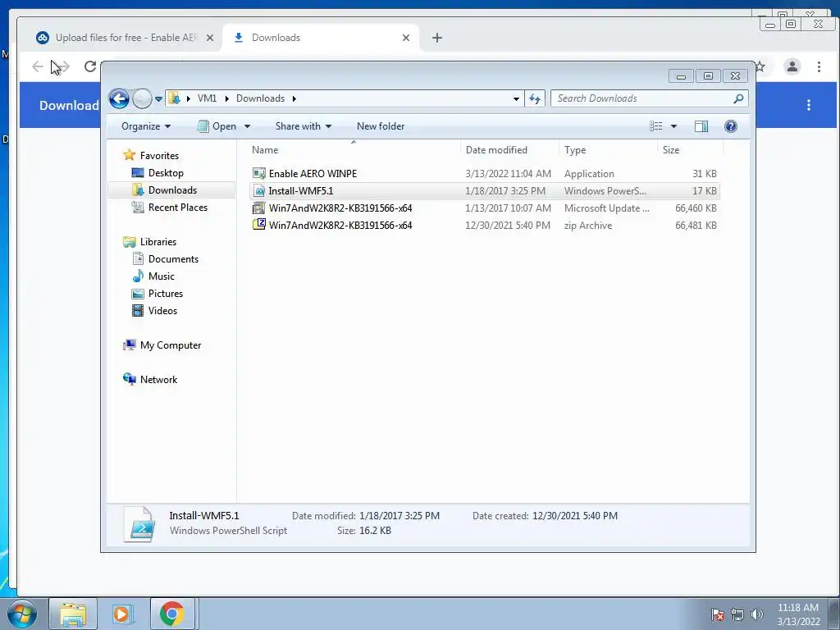
Task: Close the Upload files for free tab
Action: point(210,38)
